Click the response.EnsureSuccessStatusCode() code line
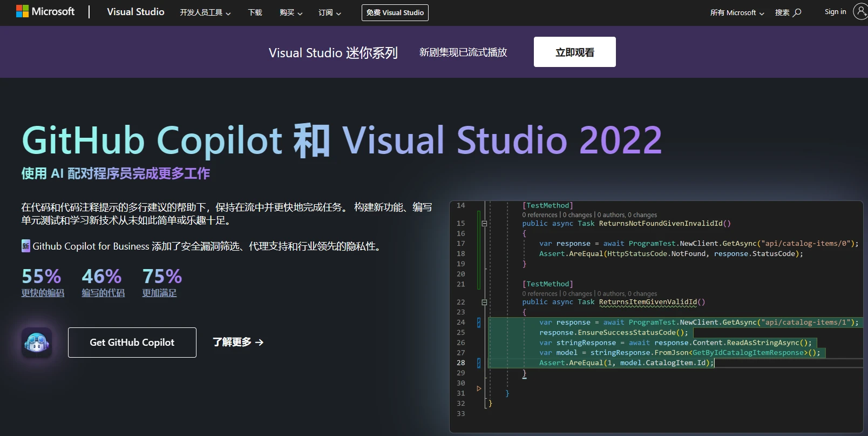The height and width of the screenshot is (436, 868). tap(614, 333)
